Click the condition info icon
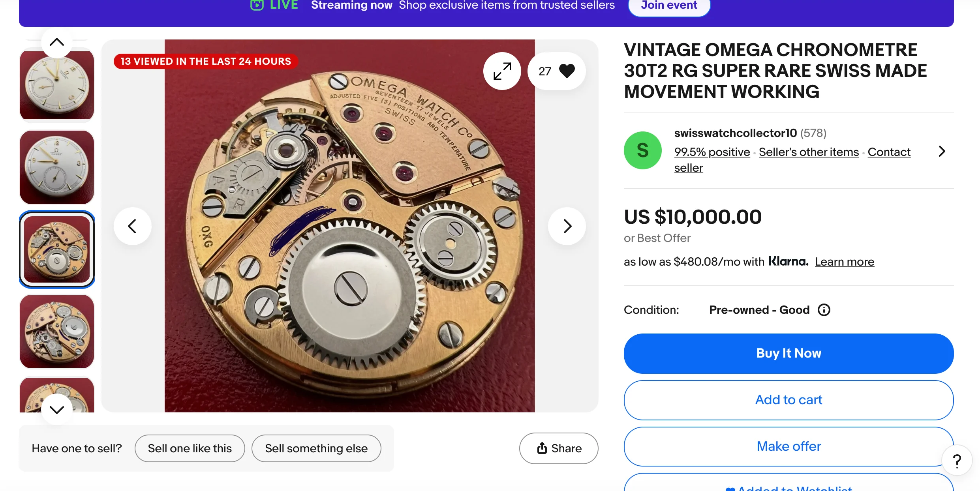This screenshot has height=491, width=980. point(824,310)
